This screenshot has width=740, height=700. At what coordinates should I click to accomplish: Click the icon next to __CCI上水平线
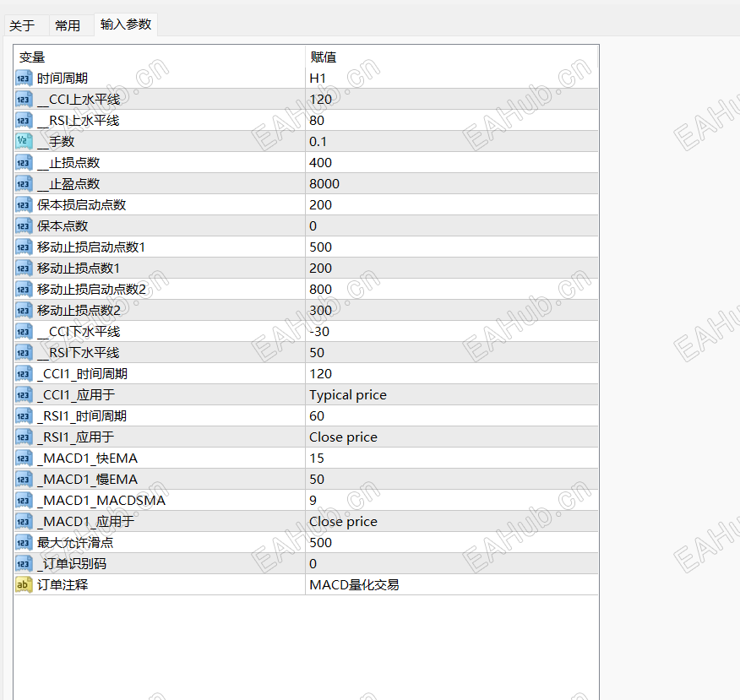pos(24,100)
